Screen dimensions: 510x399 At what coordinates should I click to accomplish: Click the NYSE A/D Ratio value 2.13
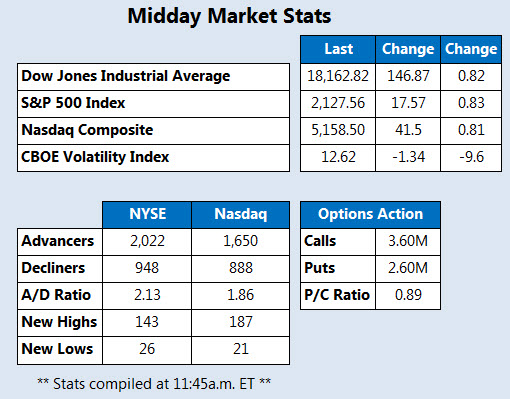coord(147,296)
